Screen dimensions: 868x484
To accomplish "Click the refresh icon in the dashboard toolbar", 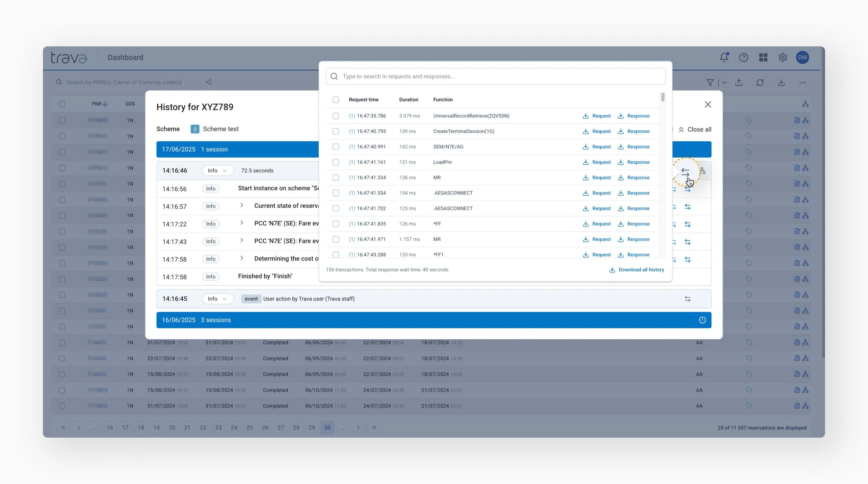I will point(760,83).
